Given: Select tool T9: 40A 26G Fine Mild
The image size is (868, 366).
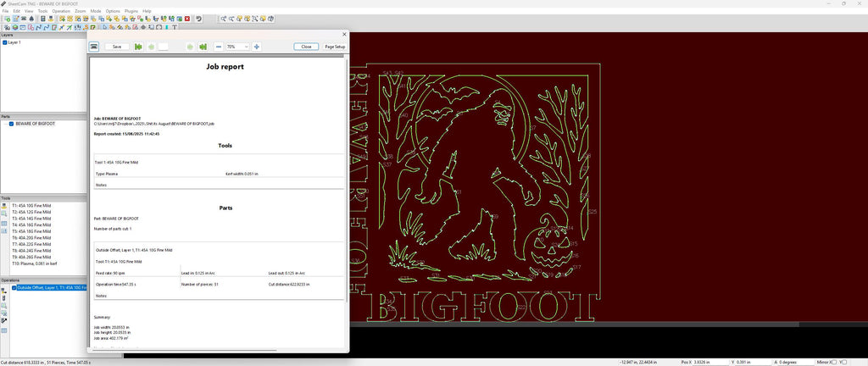Looking at the screenshot, I should (x=31, y=257).
